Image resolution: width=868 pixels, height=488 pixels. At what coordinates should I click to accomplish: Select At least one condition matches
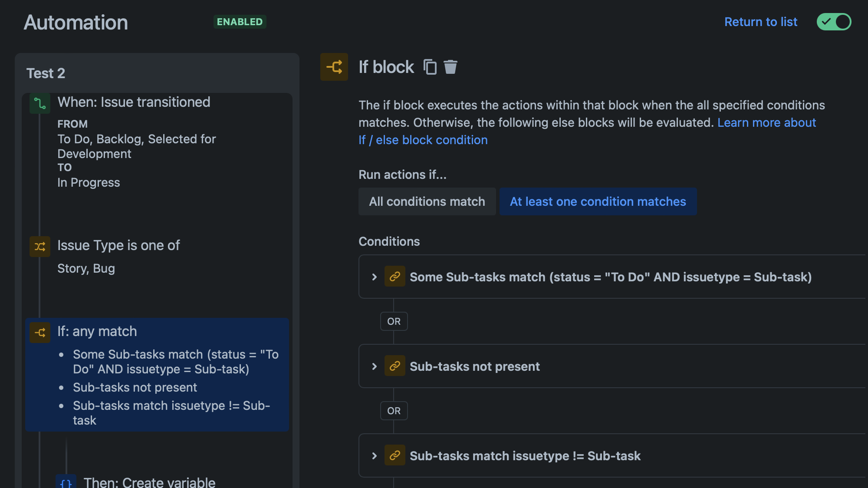[598, 201]
